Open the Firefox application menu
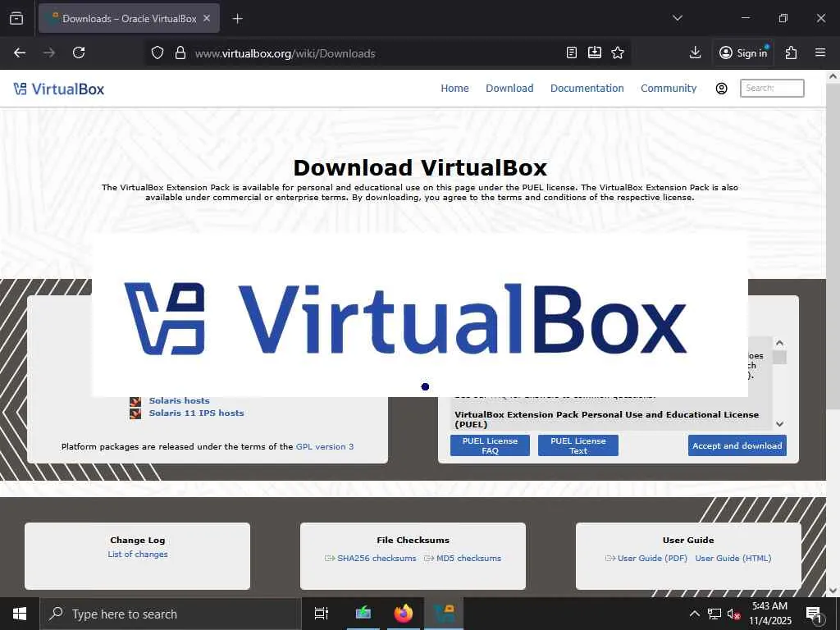The height and width of the screenshot is (630, 840). point(820,52)
